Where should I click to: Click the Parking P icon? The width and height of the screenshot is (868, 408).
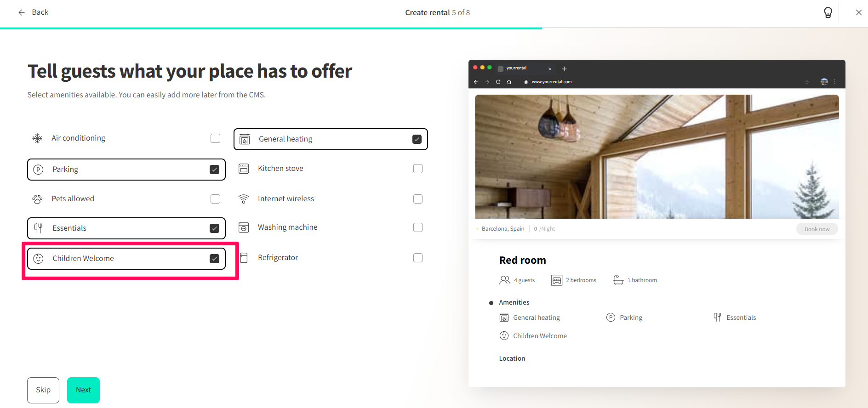pyautogui.click(x=39, y=170)
